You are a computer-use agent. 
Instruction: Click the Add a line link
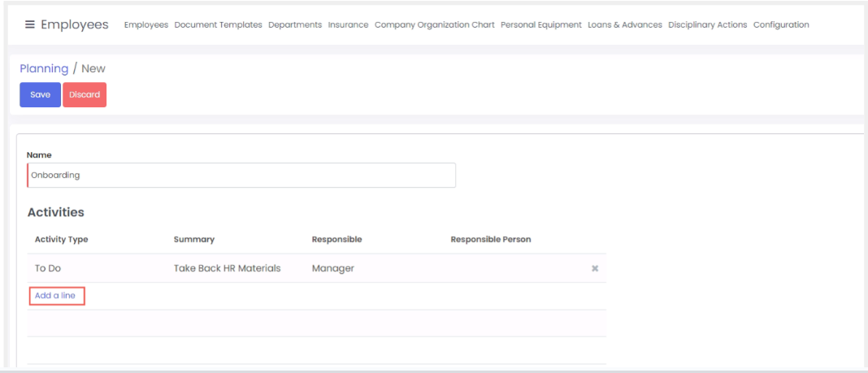(x=55, y=296)
